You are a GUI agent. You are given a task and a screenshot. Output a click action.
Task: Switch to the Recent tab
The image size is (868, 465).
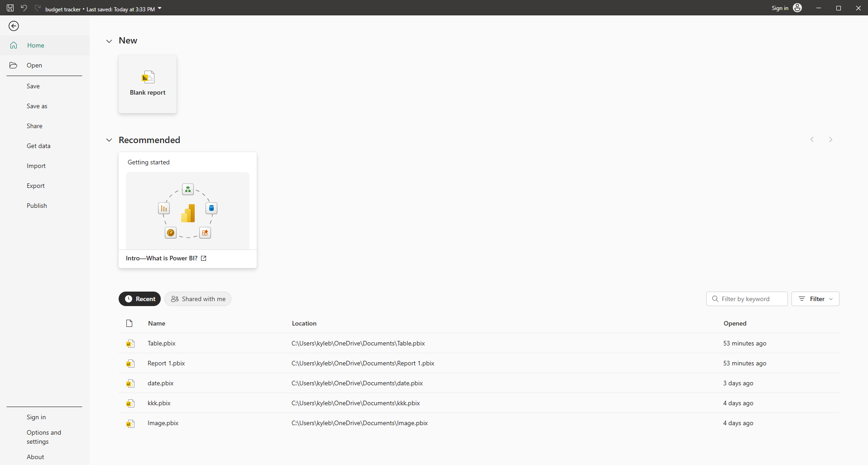[x=139, y=299]
